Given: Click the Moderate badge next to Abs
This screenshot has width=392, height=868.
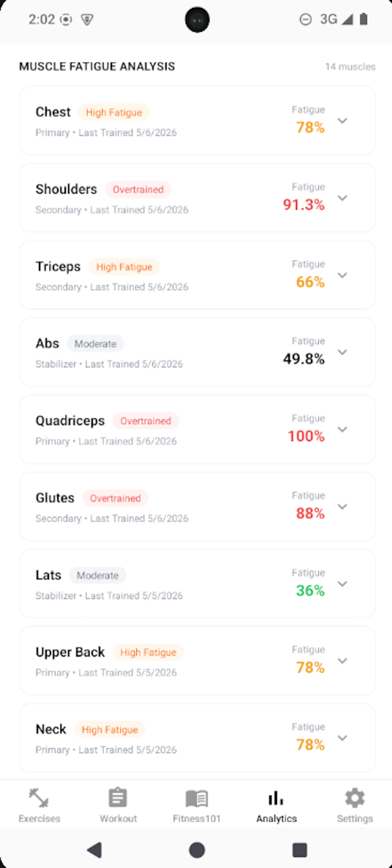Looking at the screenshot, I should (95, 344).
